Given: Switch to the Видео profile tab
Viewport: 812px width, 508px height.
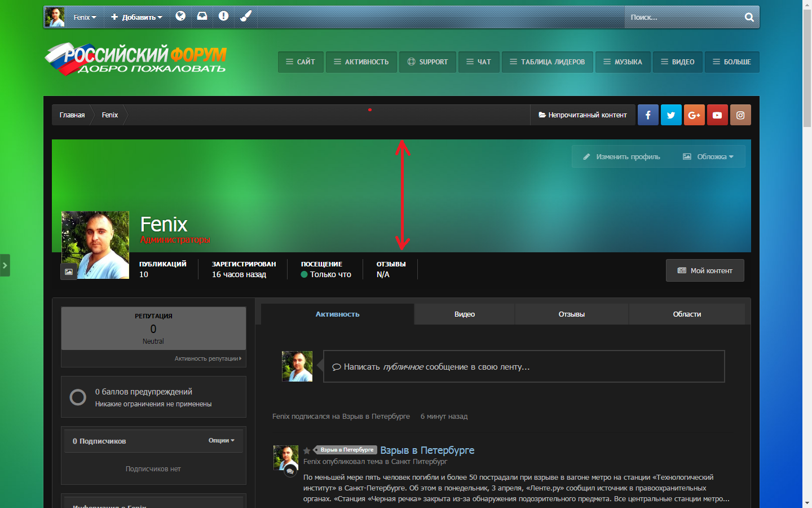Looking at the screenshot, I should click(465, 314).
